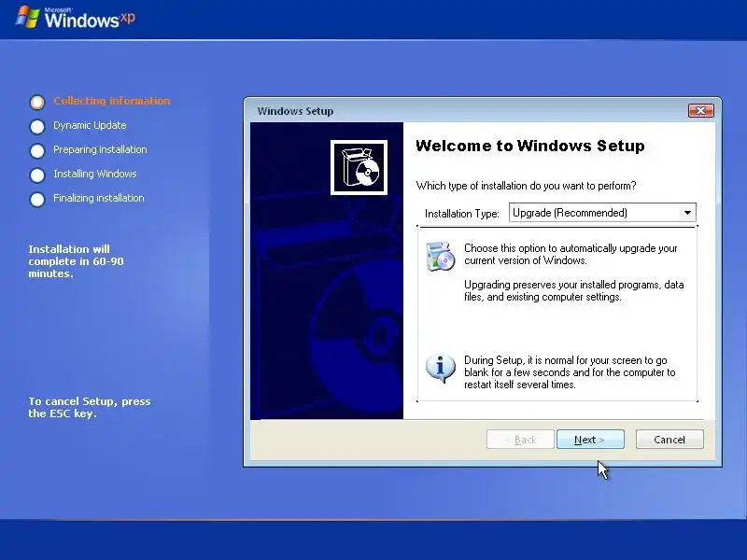Click the Upgrade (Recommended) selected value
This screenshot has height=560, width=747.
tap(570, 213)
